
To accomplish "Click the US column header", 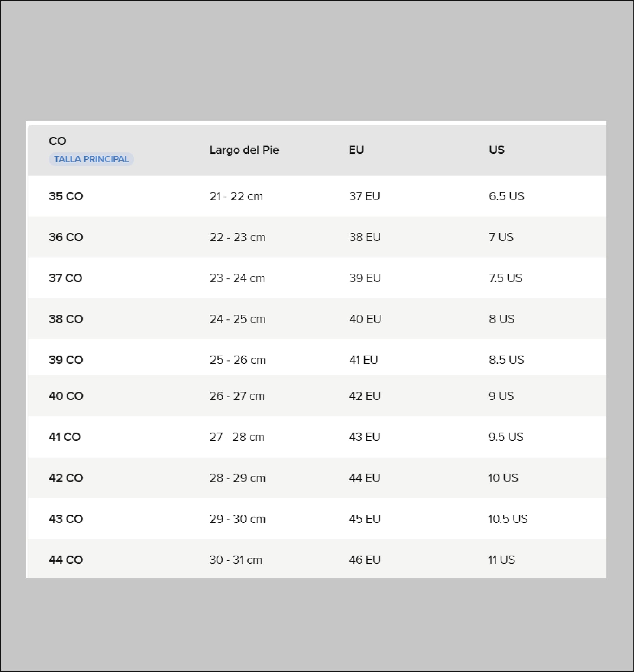I will pos(496,150).
